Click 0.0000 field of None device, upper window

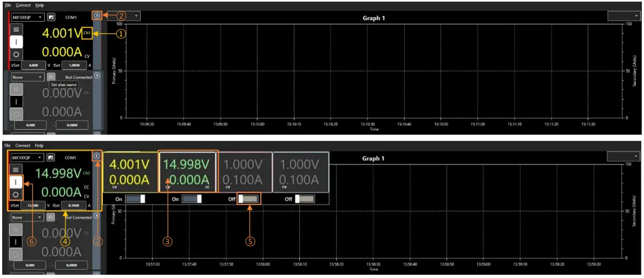(71, 125)
